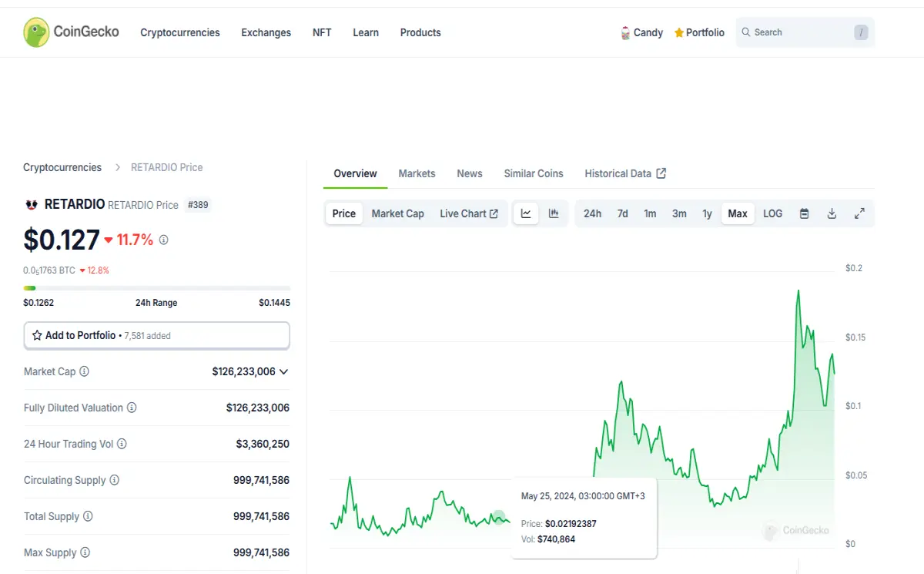
Task: Click the RETARDIO Price breadcrumb text
Action: coord(167,167)
